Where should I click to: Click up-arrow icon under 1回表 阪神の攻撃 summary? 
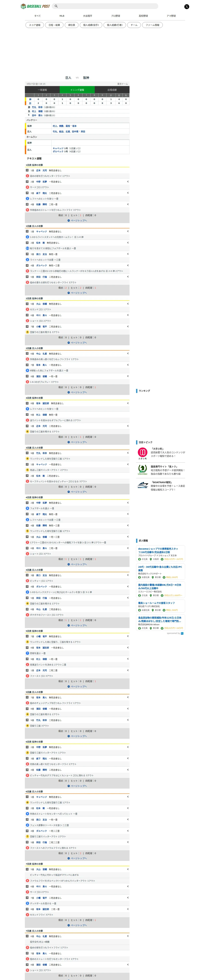point(69,221)
